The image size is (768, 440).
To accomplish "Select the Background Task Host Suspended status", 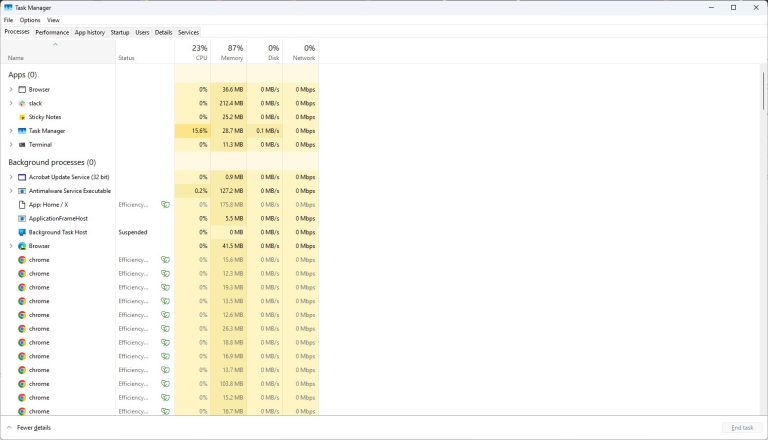I will tap(133, 232).
